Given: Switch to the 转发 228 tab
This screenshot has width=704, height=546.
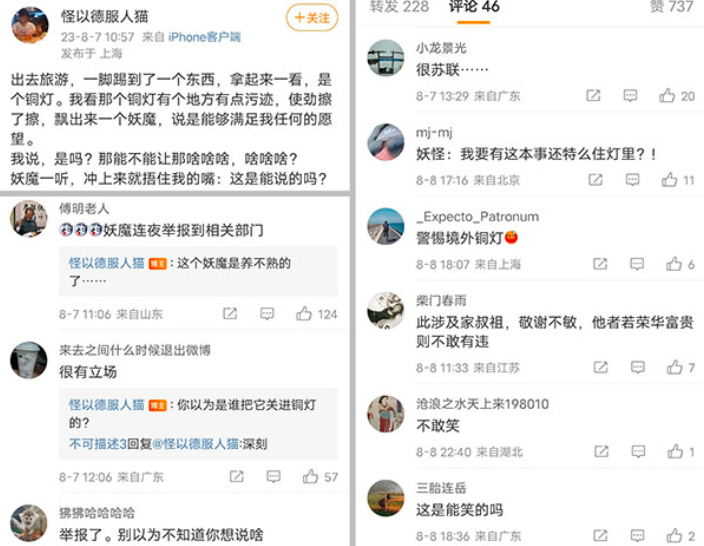Looking at the screenshot, I should click(x=399, y=7).
